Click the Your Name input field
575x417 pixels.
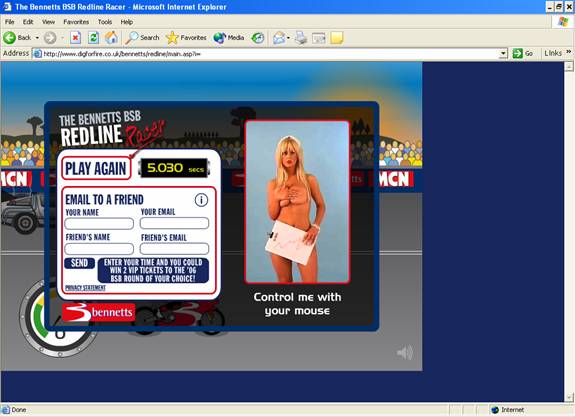(x=99, y=224)
